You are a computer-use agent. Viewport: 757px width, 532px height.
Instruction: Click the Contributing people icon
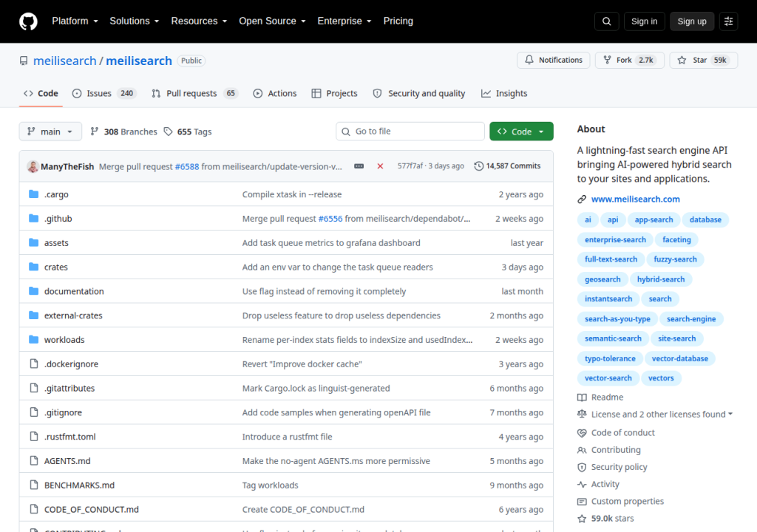582,450
